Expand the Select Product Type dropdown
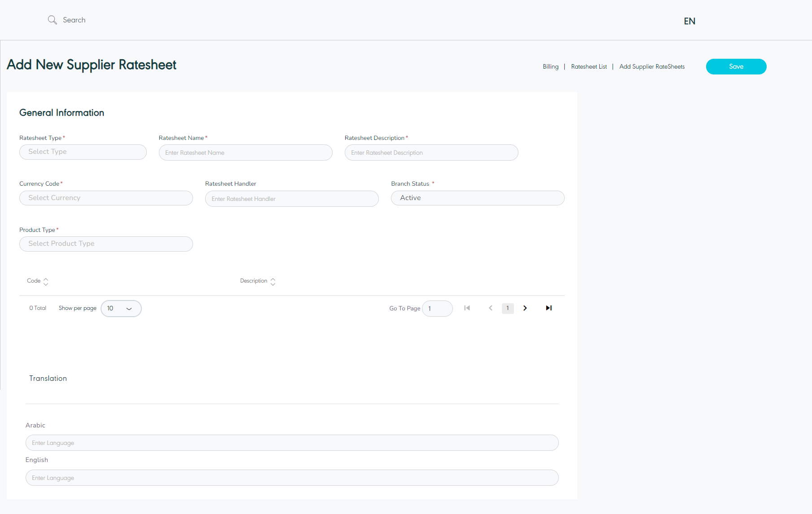Screen dimensions: 812x514 (106, 244)
